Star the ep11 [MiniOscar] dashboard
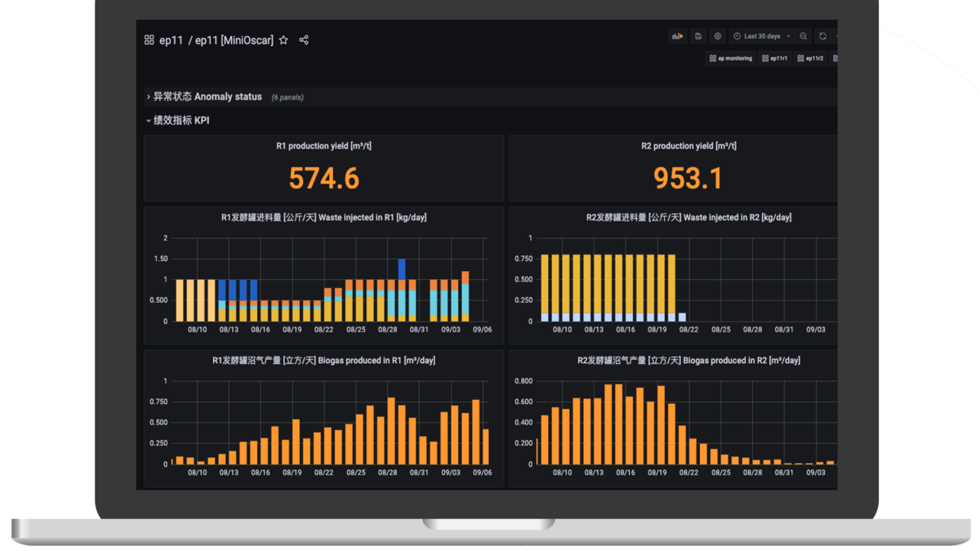 coord(283,40)
